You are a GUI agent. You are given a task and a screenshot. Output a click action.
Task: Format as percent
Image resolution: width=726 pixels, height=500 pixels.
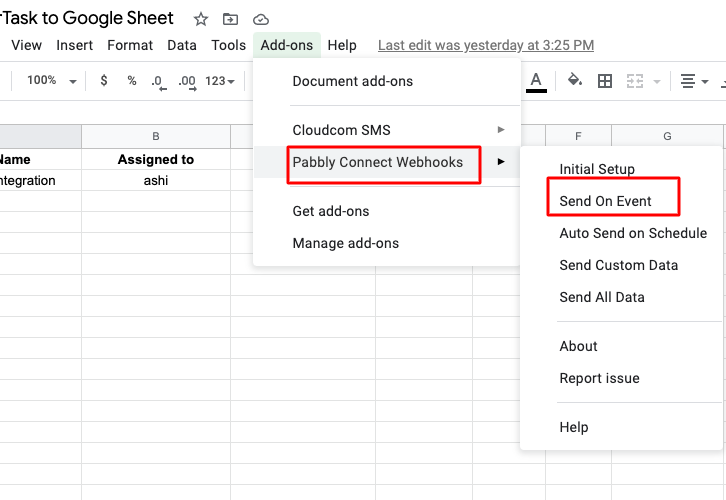coord(132,81)
